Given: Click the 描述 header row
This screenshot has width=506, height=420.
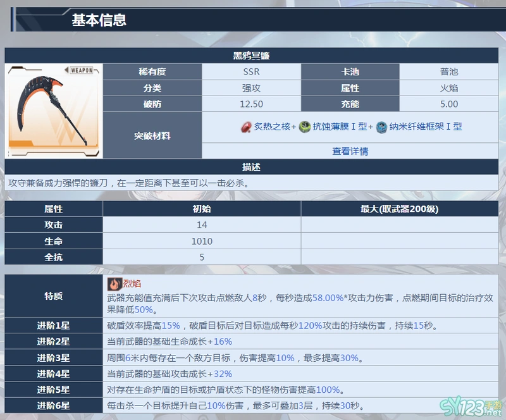Looking at the screenshot, I should (x=251, y=167).
